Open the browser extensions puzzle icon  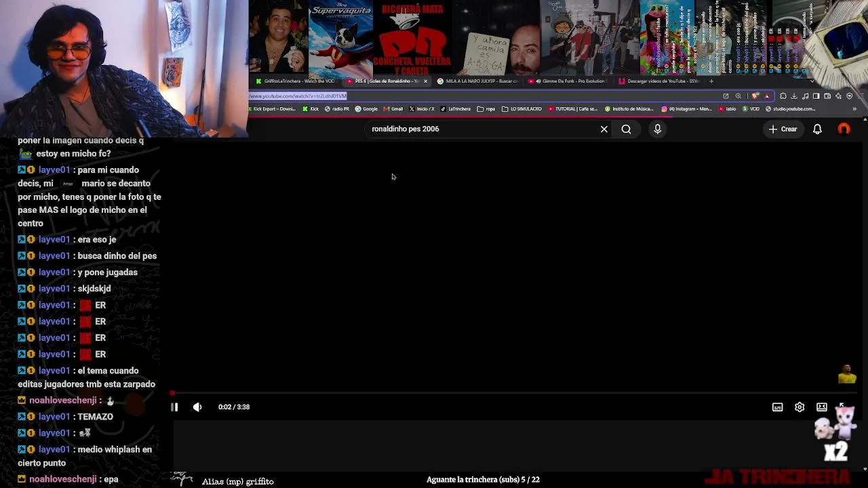tap(783, 96)
